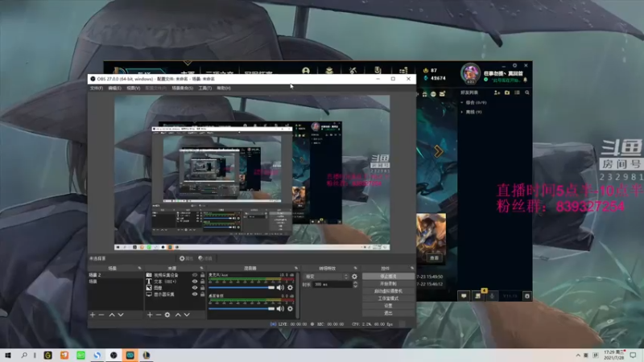644x362 pixels.
Task: Click the 退出 exit button in OBS controls
Action: click(x=388, y=313)
